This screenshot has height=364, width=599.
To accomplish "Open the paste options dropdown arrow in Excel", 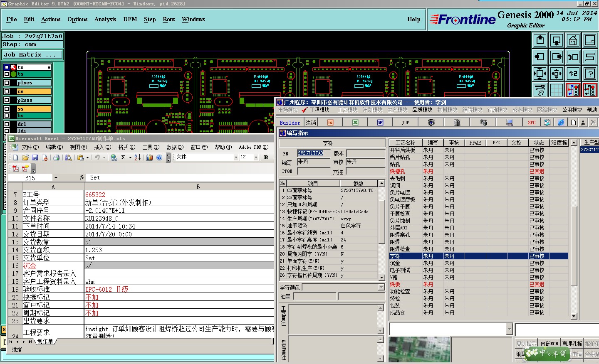I will [x=87, y=157].
